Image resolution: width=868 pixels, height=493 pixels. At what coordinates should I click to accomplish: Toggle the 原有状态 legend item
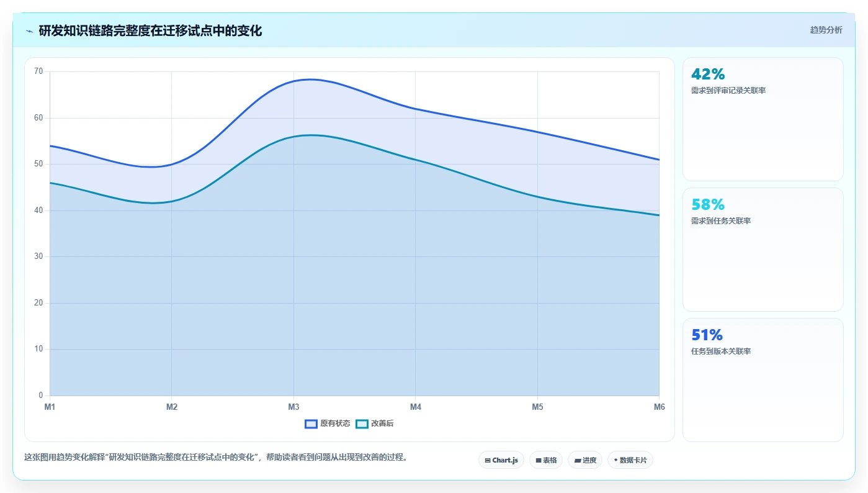(328, 423)
